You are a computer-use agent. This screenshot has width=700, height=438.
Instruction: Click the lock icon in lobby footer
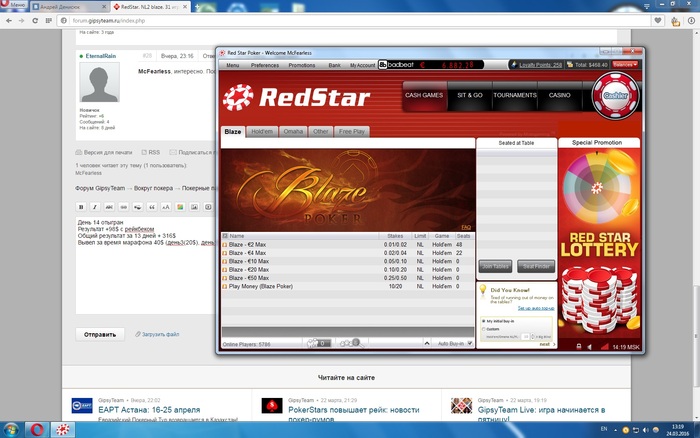[x=579, y=347]
